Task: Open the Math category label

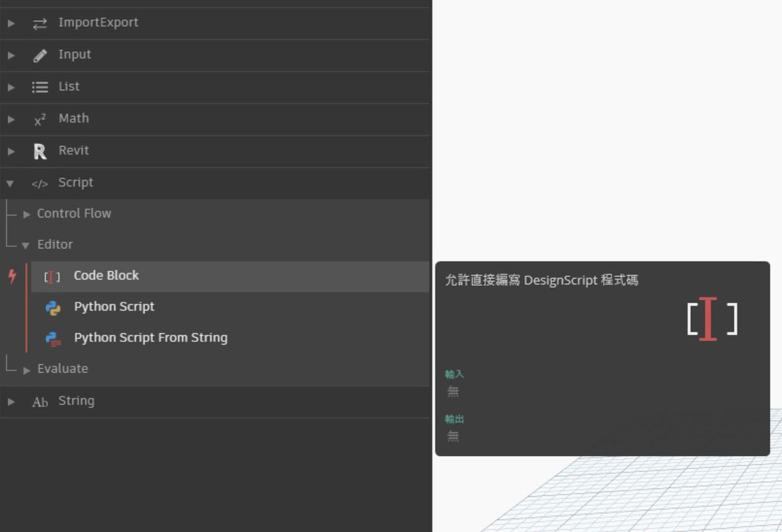Action: point(74,118)
